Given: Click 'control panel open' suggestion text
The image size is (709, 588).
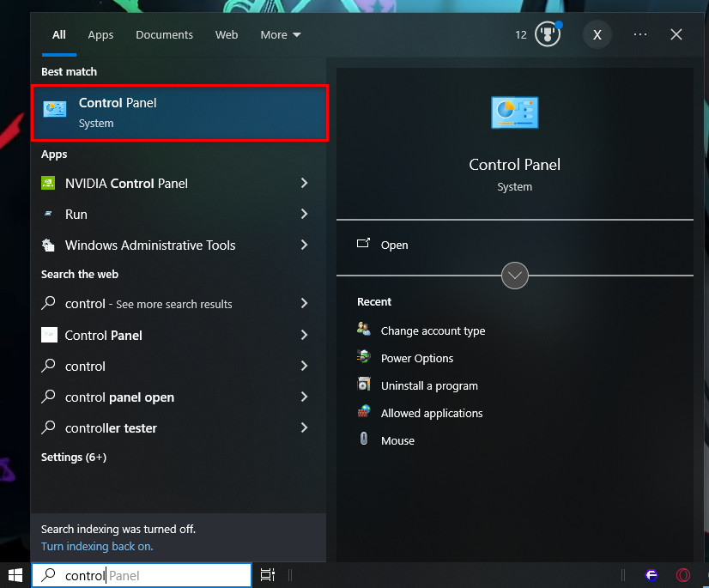Looking at the screenshot, I should [119, 397].
